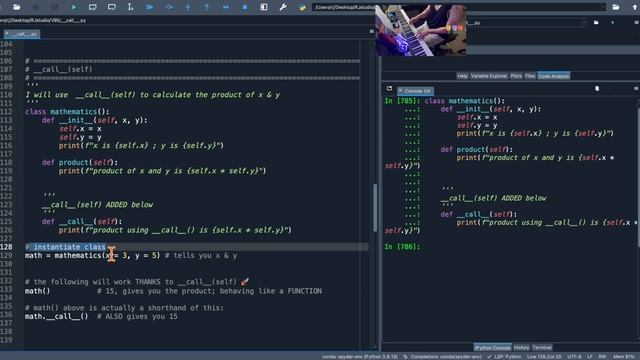Click the LSP Python status indicator
This screenshot has width=640, height=360.
tap(504, 356)
